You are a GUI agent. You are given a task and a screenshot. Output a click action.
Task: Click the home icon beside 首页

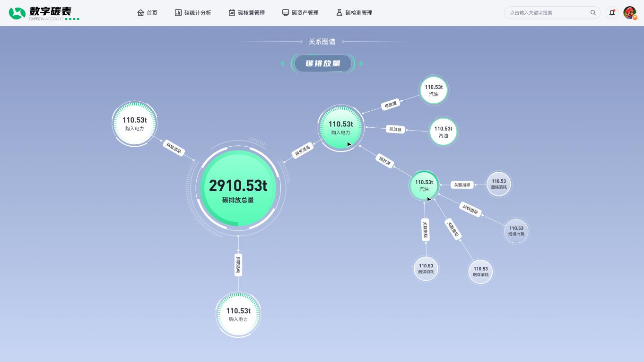tap(140, 13)
